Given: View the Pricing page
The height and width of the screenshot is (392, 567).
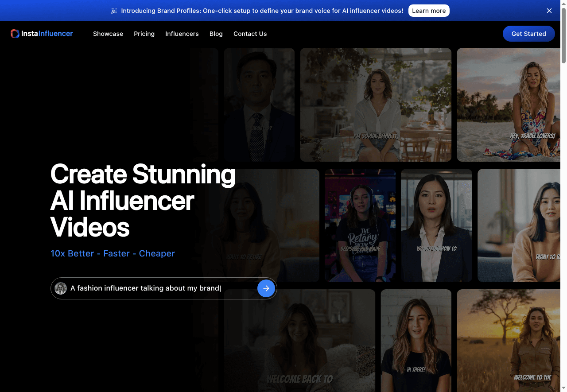Looking at the screenshot, I should (x=144, y=34).
